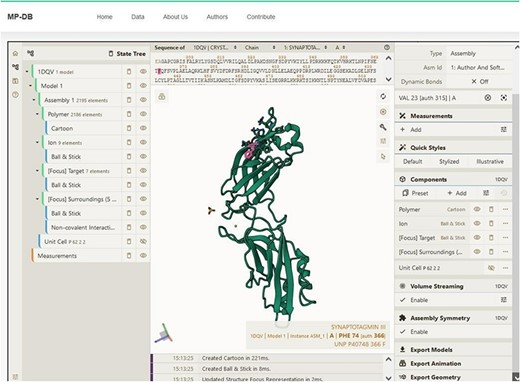Apply the Illustrative quick style
The image size is (520, 382).
pos(490,161)
